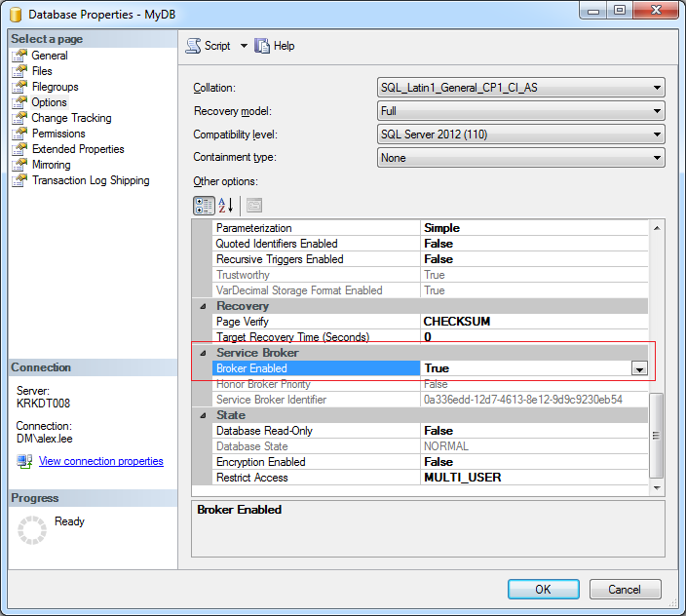This screenshot has width=686, height=616.
Task: Click the Filegroups page icon
Action: pos(19,87)
